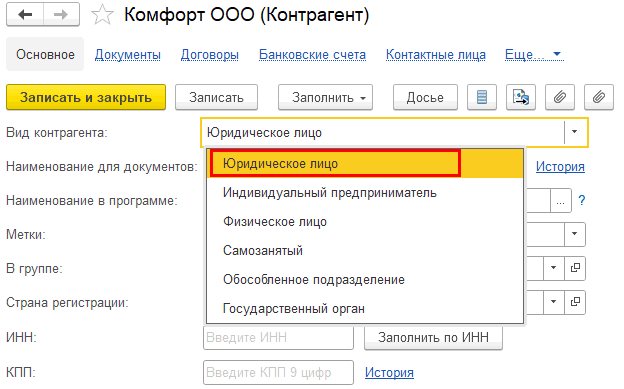Click the question mark help icon
Image resolution: width=624 pixels, height=389 pixels.
582,200
